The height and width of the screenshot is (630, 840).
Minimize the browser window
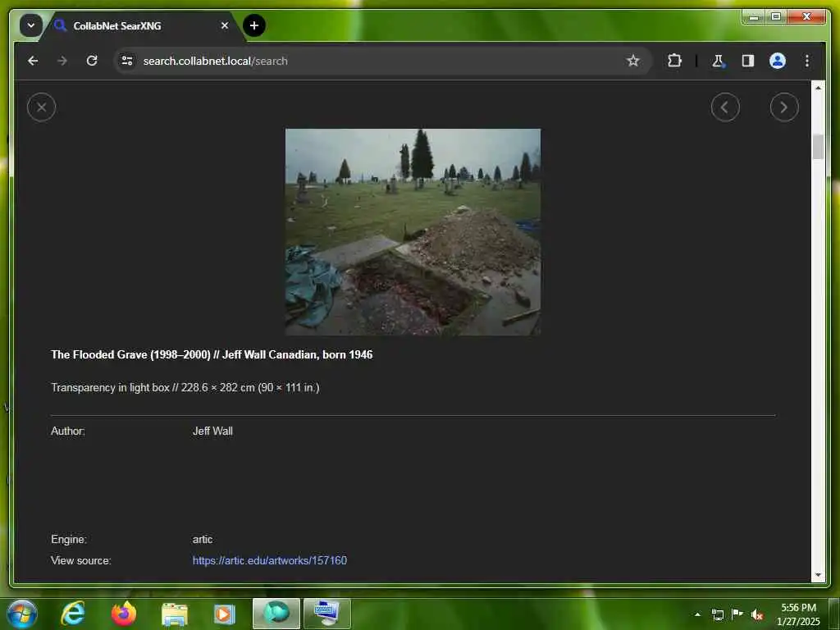pos(754,17)
